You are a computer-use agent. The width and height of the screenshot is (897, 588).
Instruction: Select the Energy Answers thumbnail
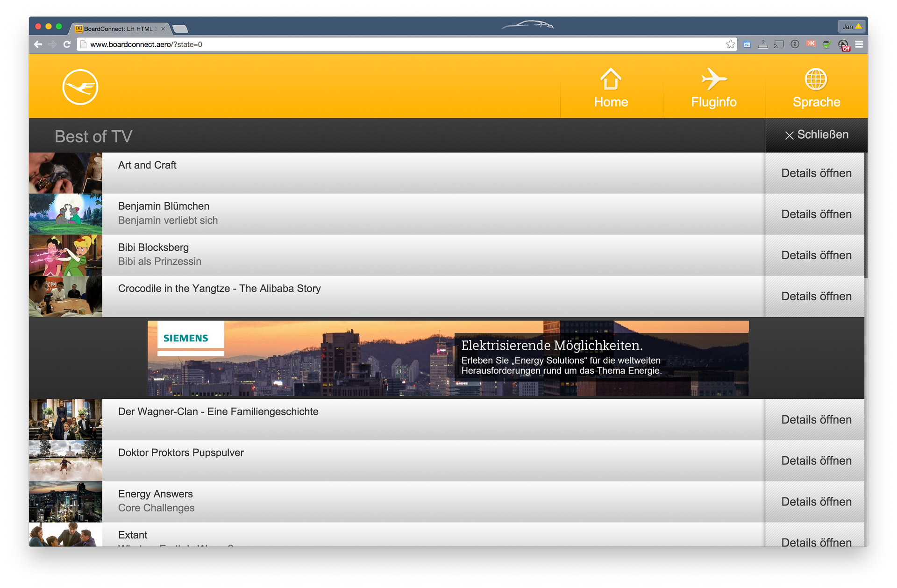pos(65,502)
